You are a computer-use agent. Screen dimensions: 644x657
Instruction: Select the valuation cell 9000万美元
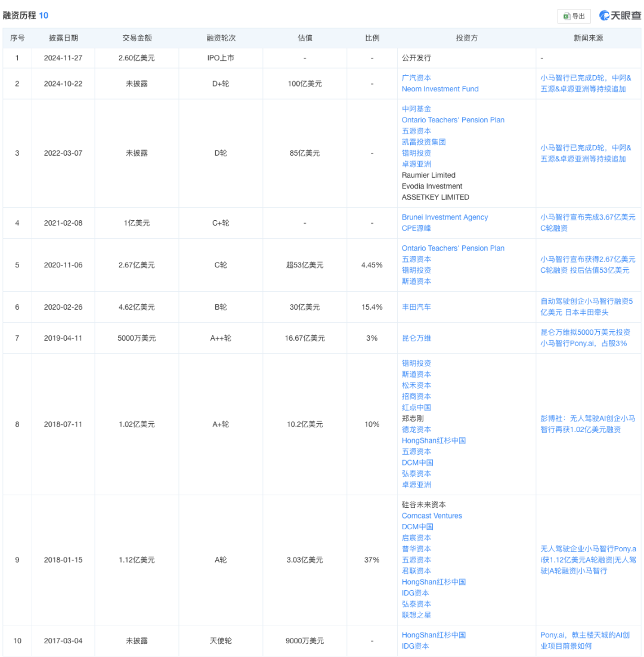tap(305, 641)
